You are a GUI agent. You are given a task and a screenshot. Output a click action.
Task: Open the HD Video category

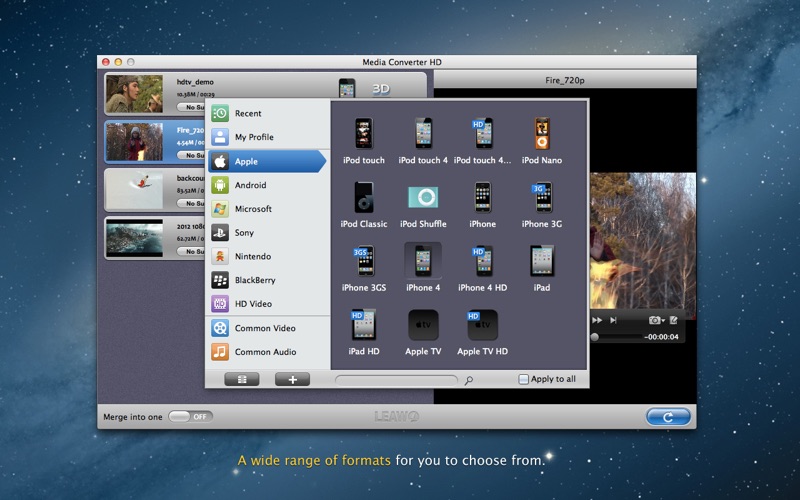268,304
